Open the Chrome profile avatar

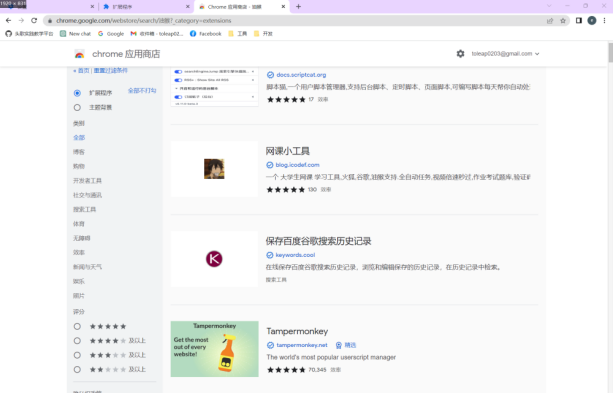coord(592,20)
